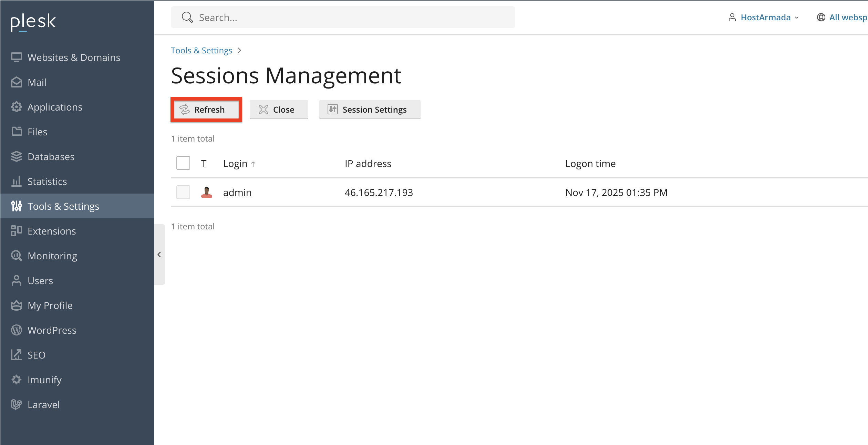Open Monitoring magnifier icon

[x=16, y=256]
